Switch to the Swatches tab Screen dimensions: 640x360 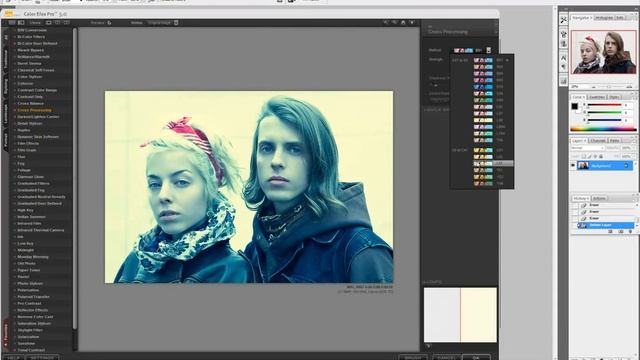tap(597, 97)
